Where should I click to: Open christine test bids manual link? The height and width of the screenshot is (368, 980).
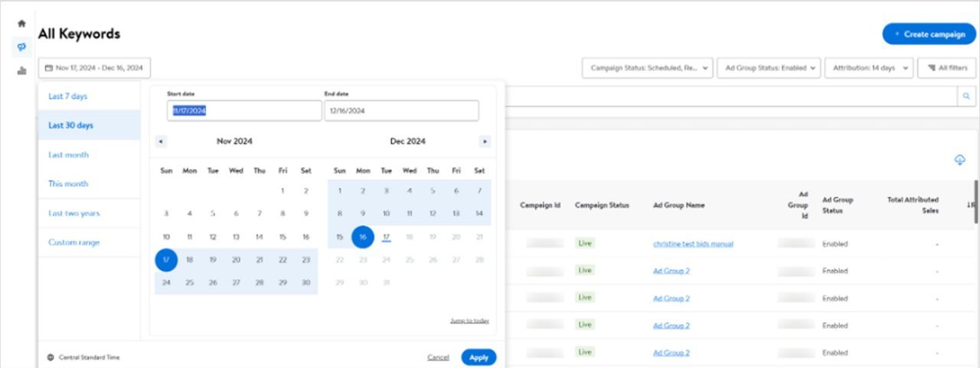coord(693,244)
